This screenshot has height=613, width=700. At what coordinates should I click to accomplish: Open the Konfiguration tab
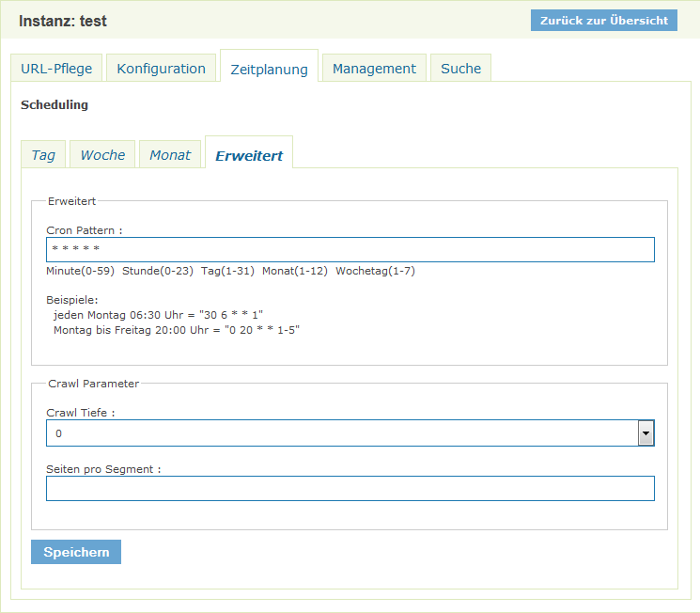tap(162, 69)
